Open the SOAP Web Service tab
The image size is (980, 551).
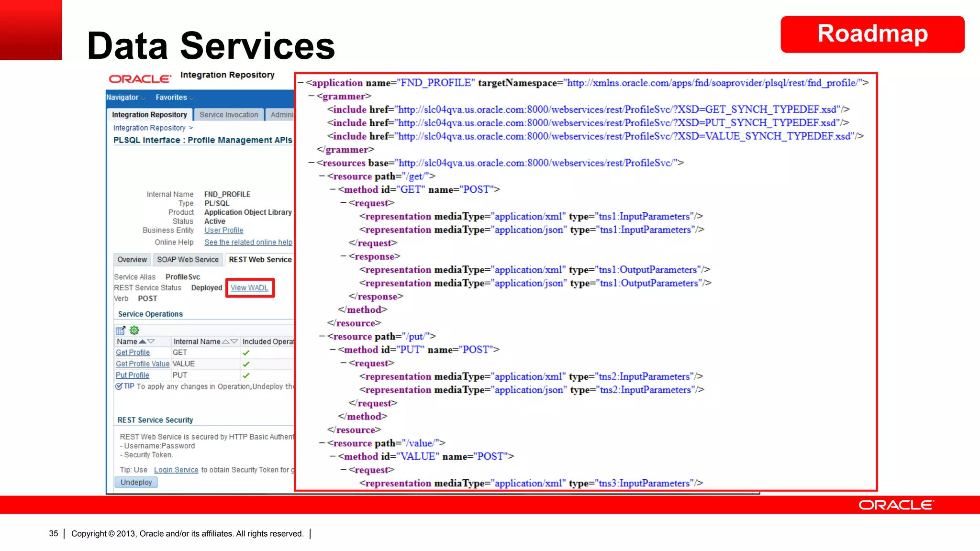(188, 260)
